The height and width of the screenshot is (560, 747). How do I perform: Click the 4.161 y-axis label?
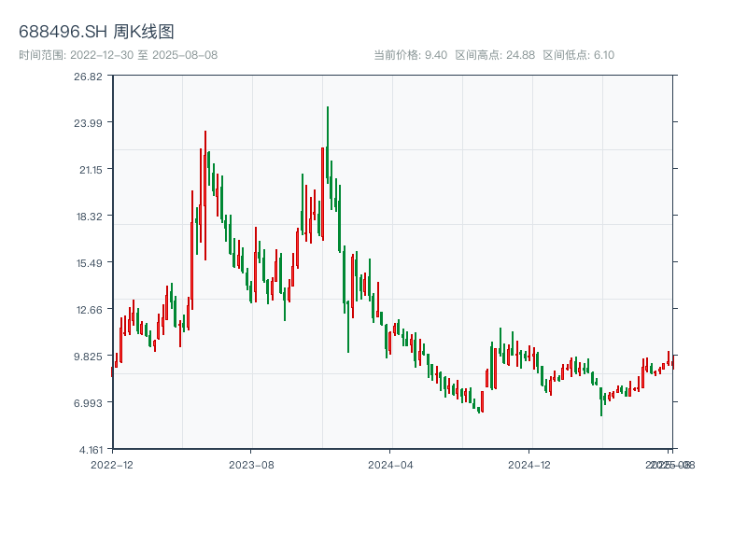click(91, 450)
